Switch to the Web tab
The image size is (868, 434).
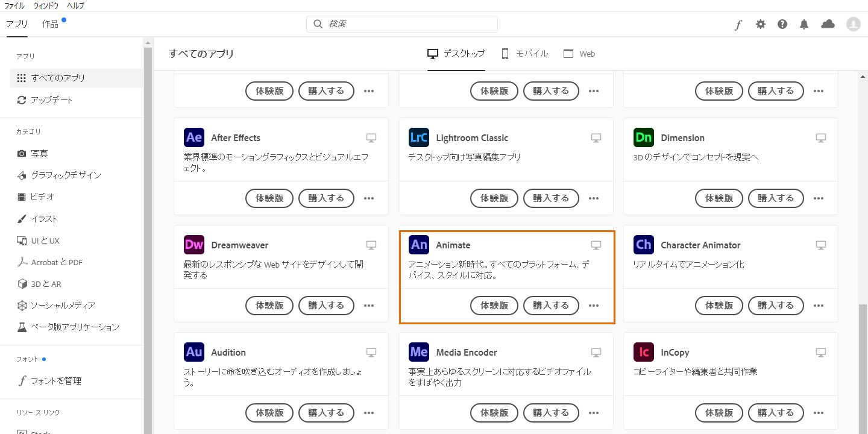pyautogui.click(x=579, y=54)
